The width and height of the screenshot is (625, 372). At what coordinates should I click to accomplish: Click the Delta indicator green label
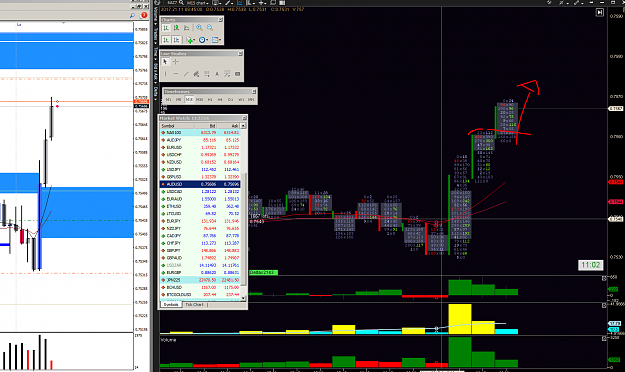[x=263, y=272]
